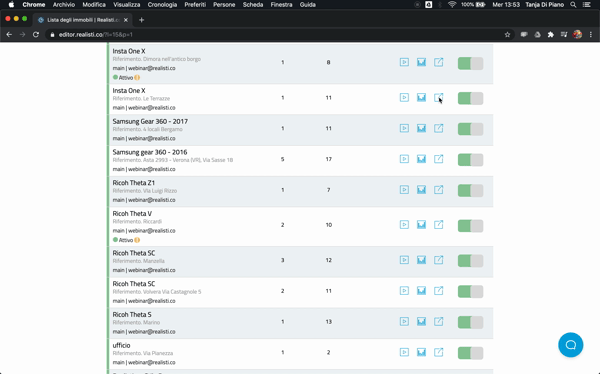
Task: Play the tour for Samsung gear 360 - 2016
Action: 404,159
